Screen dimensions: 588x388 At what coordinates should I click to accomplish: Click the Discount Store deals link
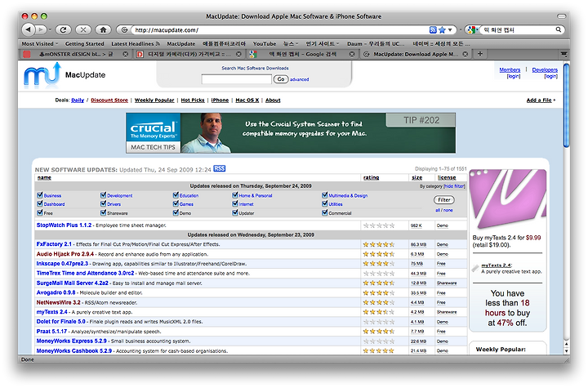click(x=109, y=100)
